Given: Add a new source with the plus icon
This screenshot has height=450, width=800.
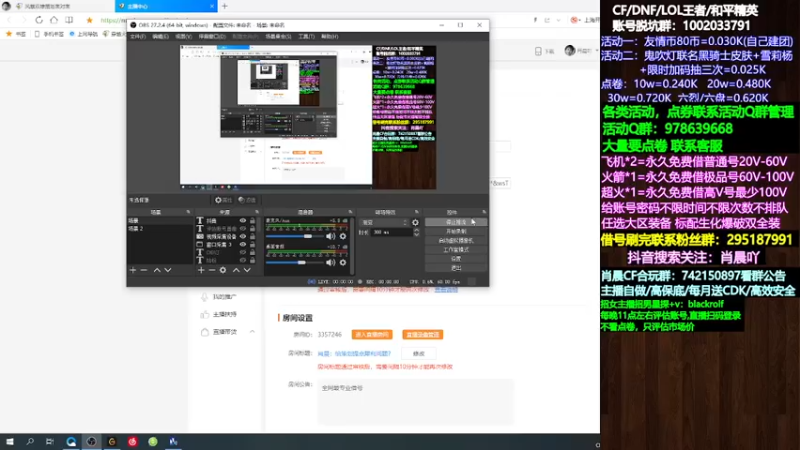Looking at the screenshot, I should (x=201, y=270).
